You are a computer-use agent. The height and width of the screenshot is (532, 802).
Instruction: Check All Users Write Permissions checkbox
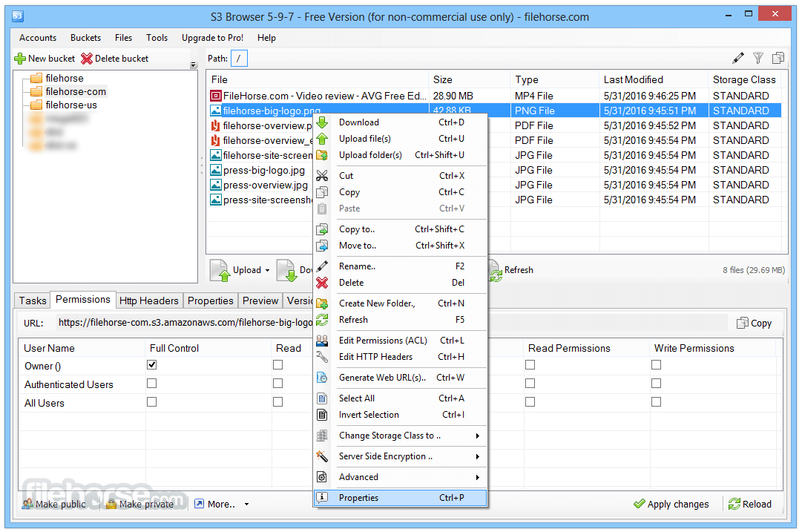[x=657, y=402]
